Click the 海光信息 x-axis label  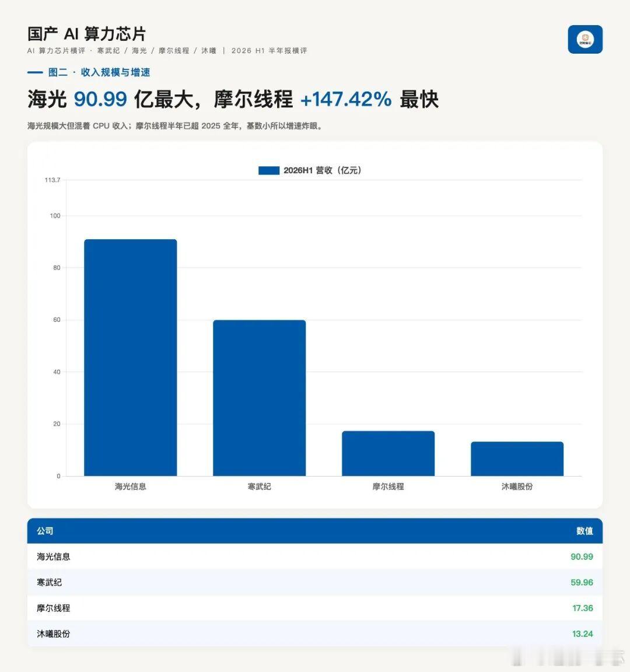[x=130, y=487]
